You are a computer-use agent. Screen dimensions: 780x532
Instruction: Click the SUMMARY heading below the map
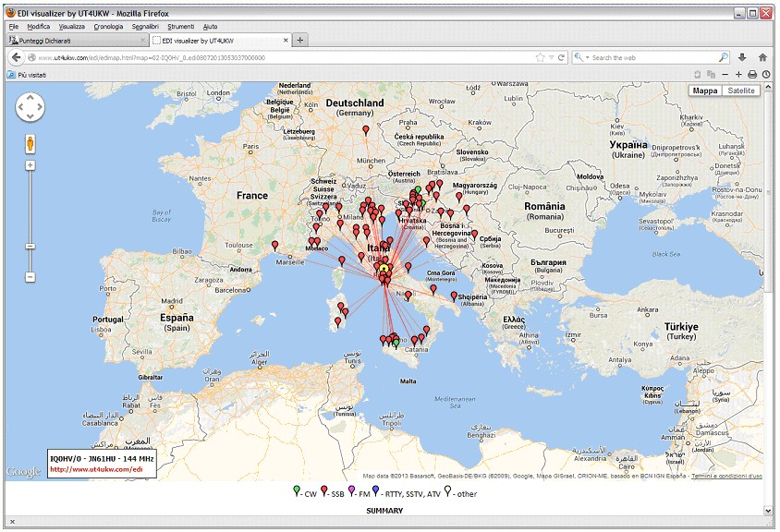pos(384,510)
